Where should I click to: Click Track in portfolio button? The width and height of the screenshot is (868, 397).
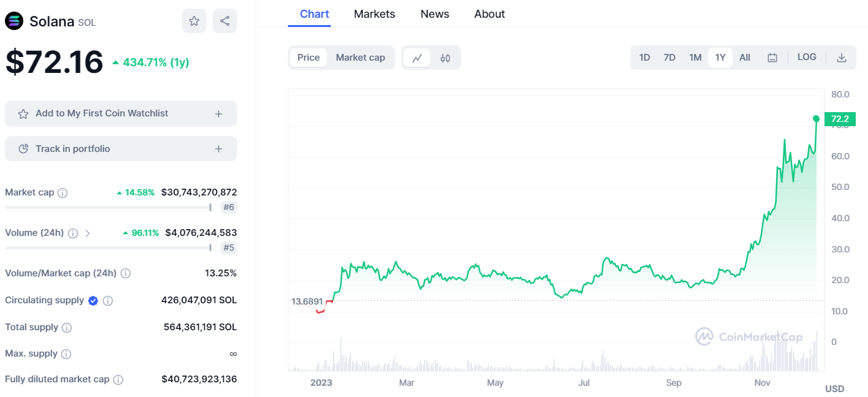point(121,149)
